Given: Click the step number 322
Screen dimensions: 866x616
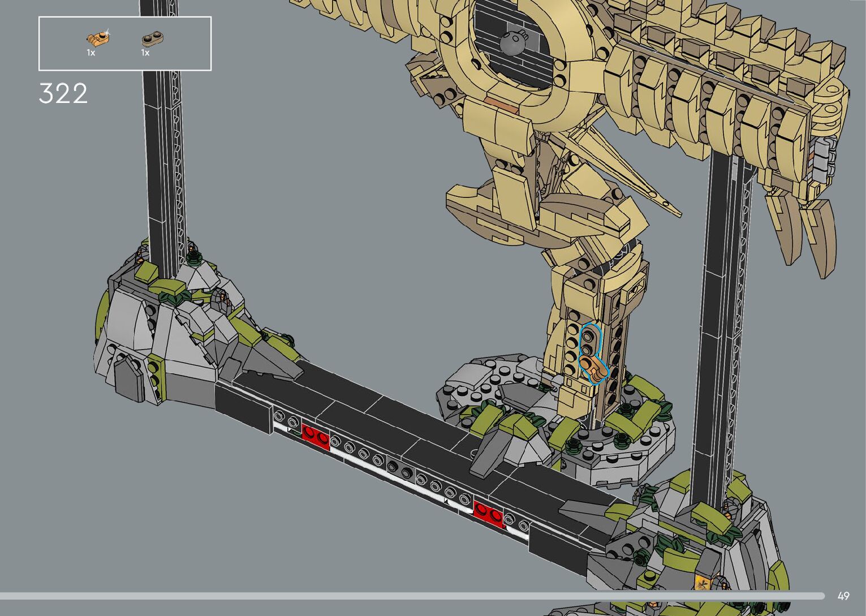Looking at the screenshot, I should [x=63, y=93].
